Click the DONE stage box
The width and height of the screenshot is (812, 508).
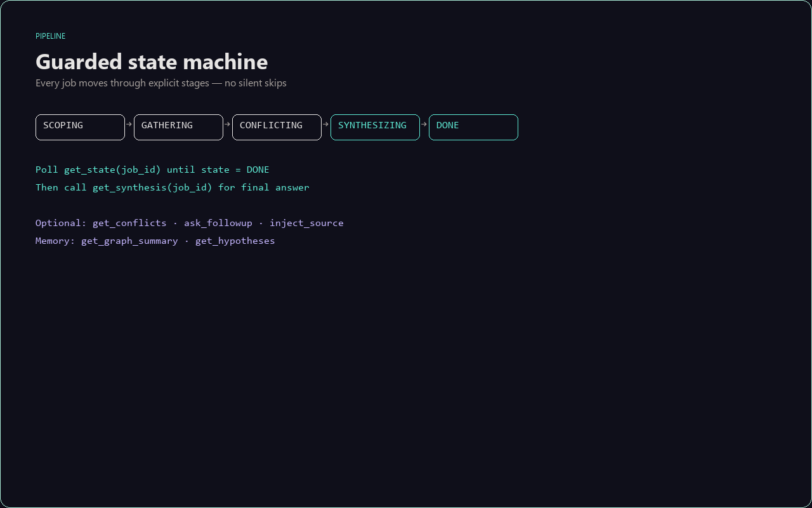(x=473, y=127)
